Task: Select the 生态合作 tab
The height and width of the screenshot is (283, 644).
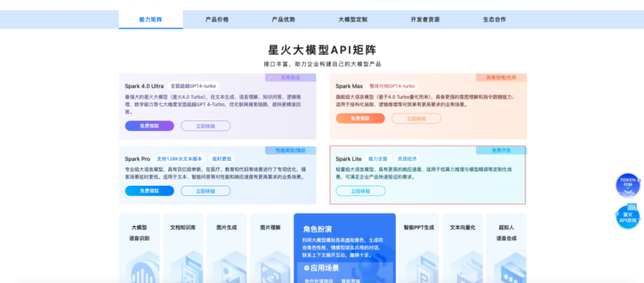Action: pos(494,20)
